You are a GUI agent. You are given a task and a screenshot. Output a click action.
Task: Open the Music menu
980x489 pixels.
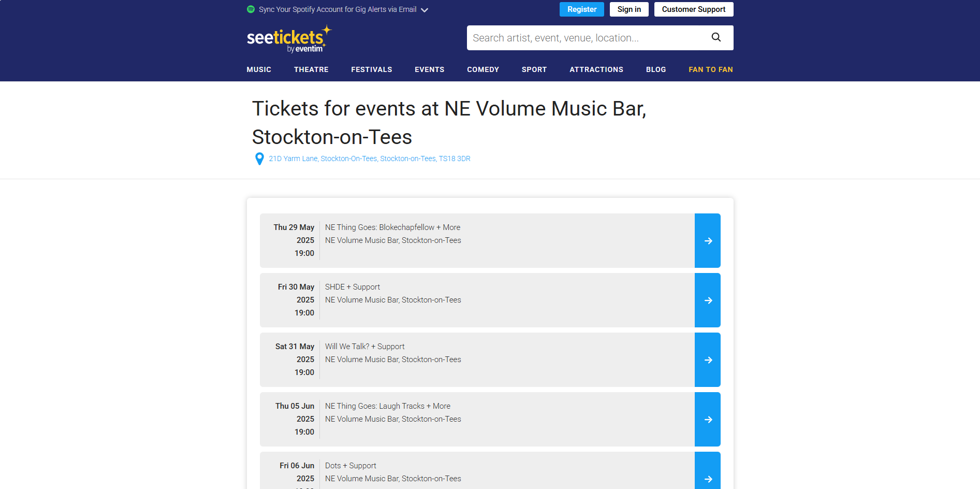pos(259,69)
